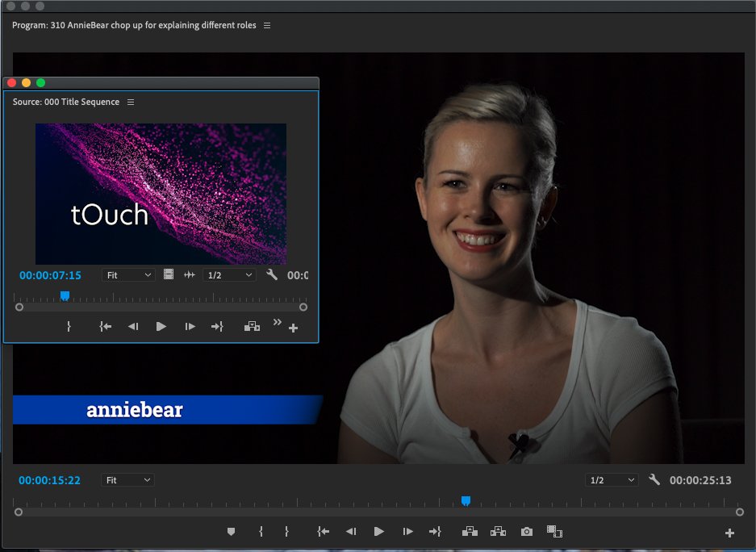The height and width of the screenshot is (552, 756).
Task: Click Mark In in Program monitor
Action: pos(261,532)
